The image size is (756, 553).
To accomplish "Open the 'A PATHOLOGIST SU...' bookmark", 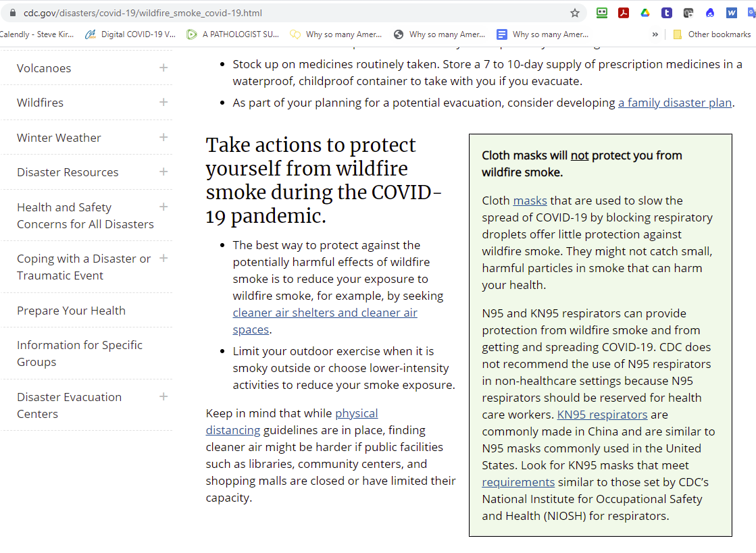I will (x=233, y=34).
